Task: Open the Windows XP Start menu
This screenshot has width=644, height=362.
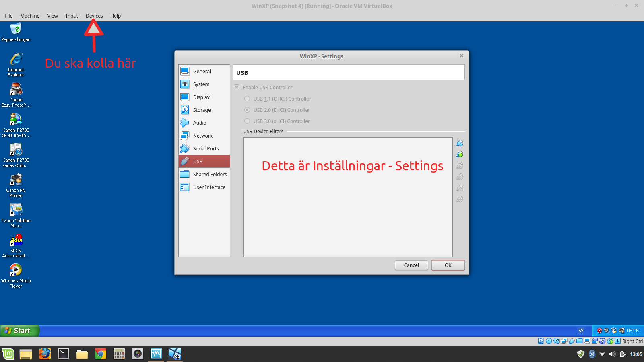Action: tap(19, 331)
